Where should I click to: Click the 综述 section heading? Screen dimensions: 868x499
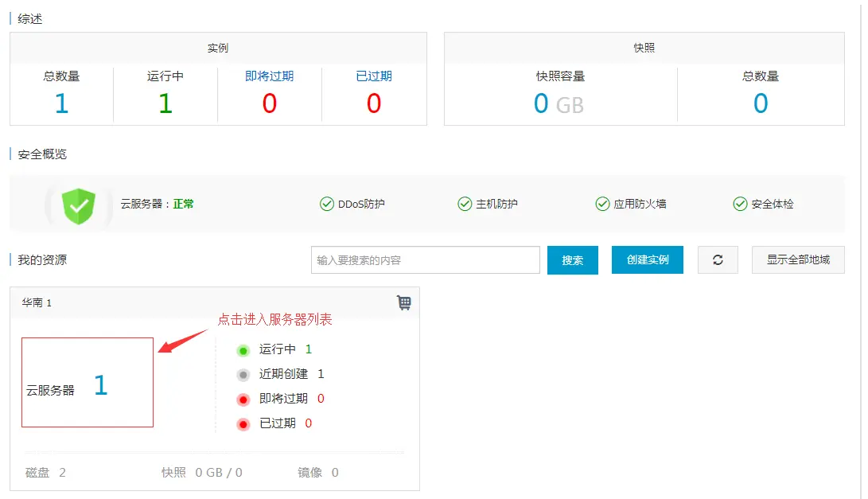(x=30, y=19)
